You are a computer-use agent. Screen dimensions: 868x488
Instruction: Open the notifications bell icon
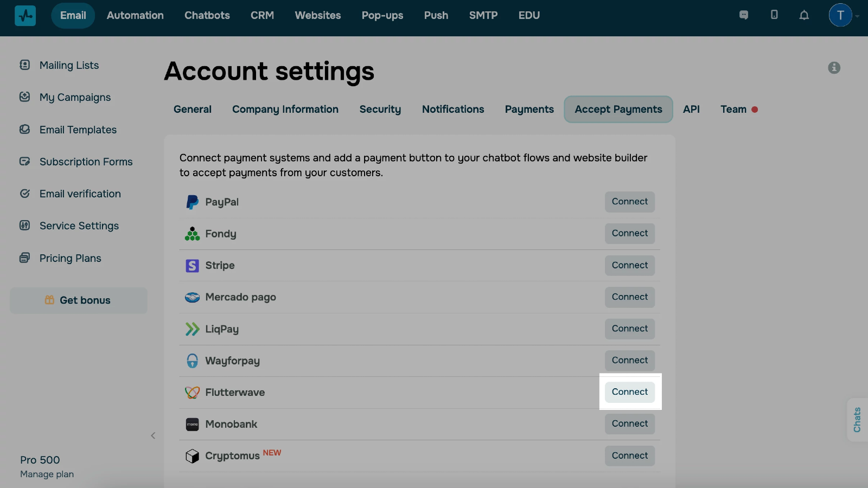(x=804, y=15)
